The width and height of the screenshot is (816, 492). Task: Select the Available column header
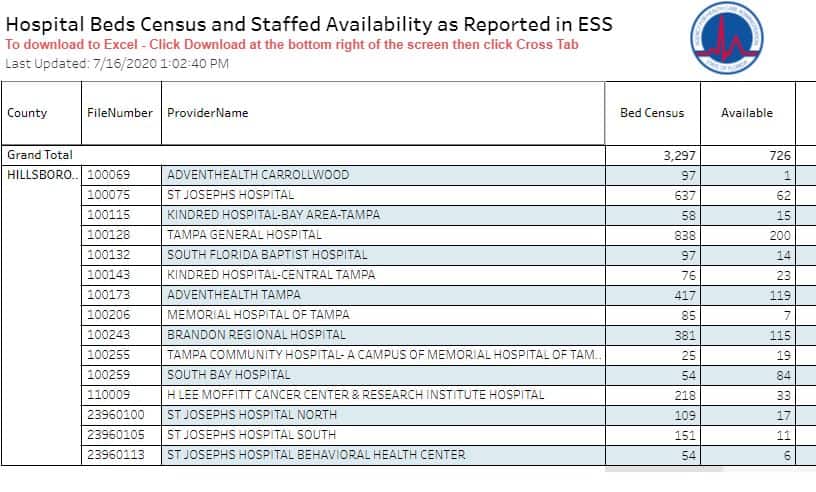[x=748, y=113]
